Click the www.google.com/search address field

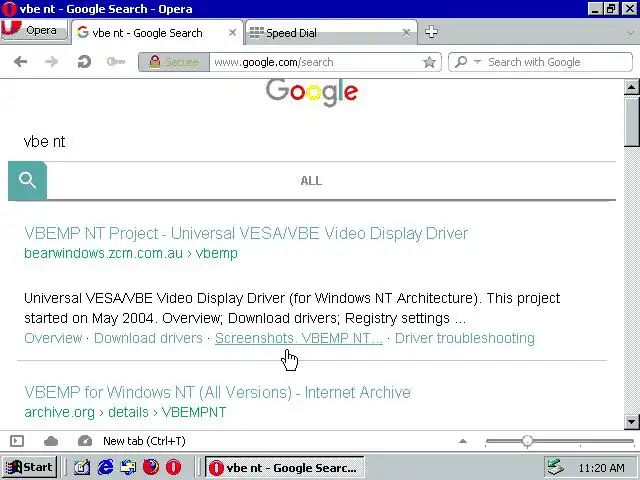[x=314, y=62]
